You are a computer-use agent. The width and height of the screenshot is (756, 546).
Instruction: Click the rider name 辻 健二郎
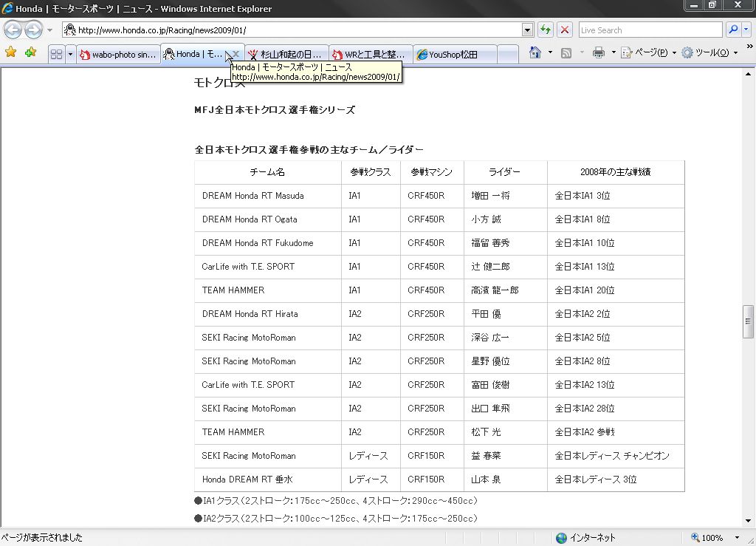(490, 267)
